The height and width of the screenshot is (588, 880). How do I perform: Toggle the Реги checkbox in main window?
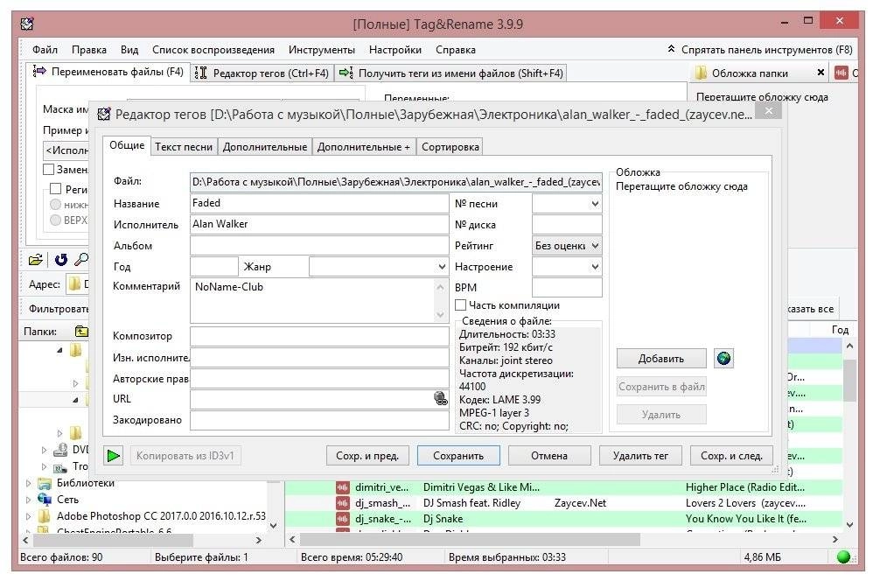pyautogui.click(x=56, y=189)
